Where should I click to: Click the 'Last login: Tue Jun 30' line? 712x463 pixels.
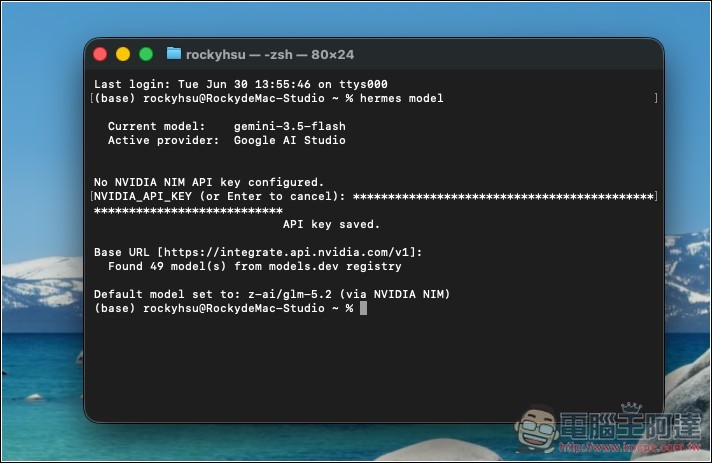[241, 84]
